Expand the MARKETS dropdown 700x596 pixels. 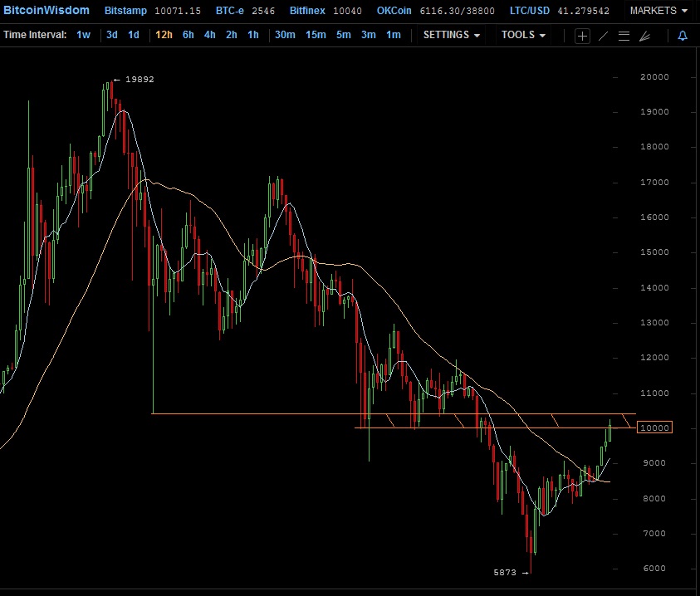point(658,11)
